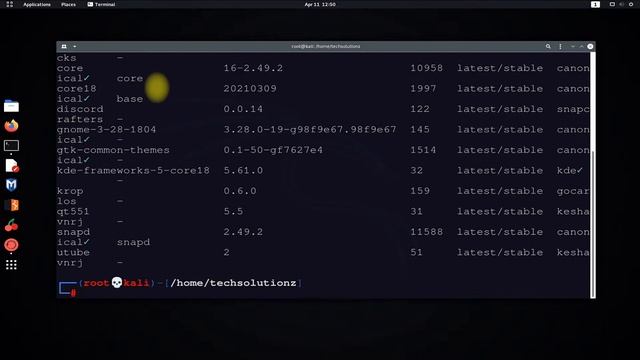
Task: Open the terminal search magnifier
Action: pyautogui.click(x=548, y=47)
